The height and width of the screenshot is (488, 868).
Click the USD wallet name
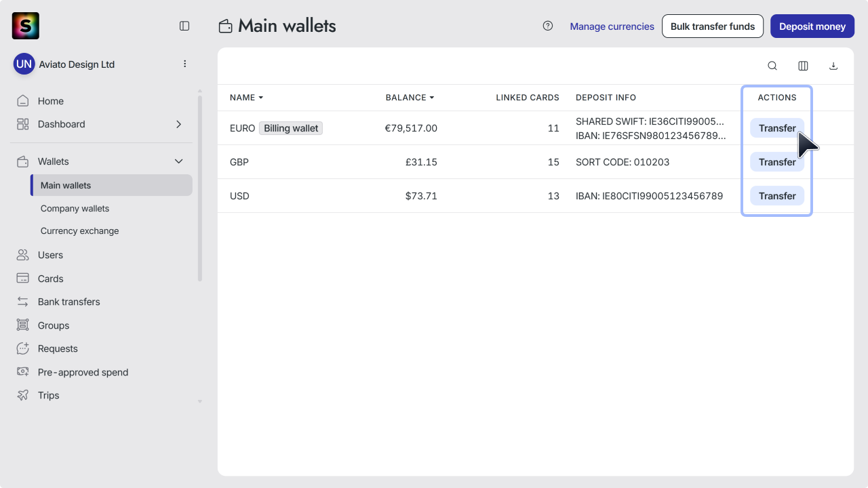coord(239,196)
